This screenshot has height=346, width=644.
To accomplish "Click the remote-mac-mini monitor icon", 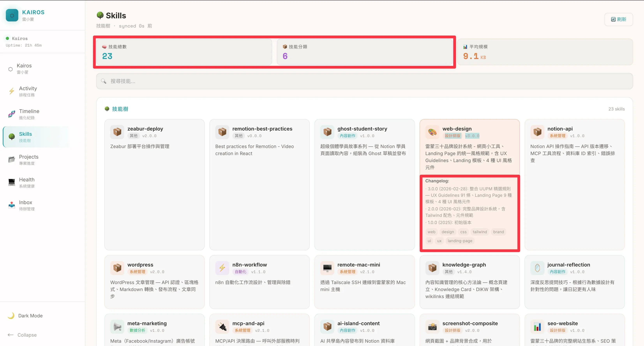I will tap(327, 268).
